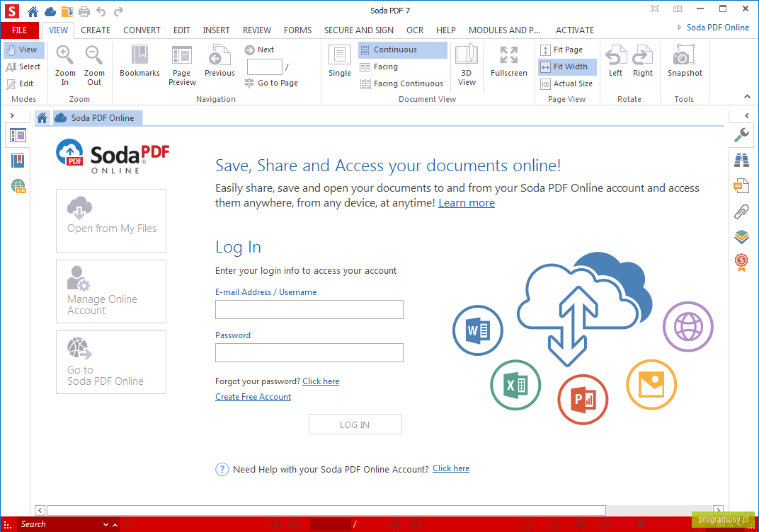
Task: Click Go to Soda PDF Online tile
Action: 111,362
